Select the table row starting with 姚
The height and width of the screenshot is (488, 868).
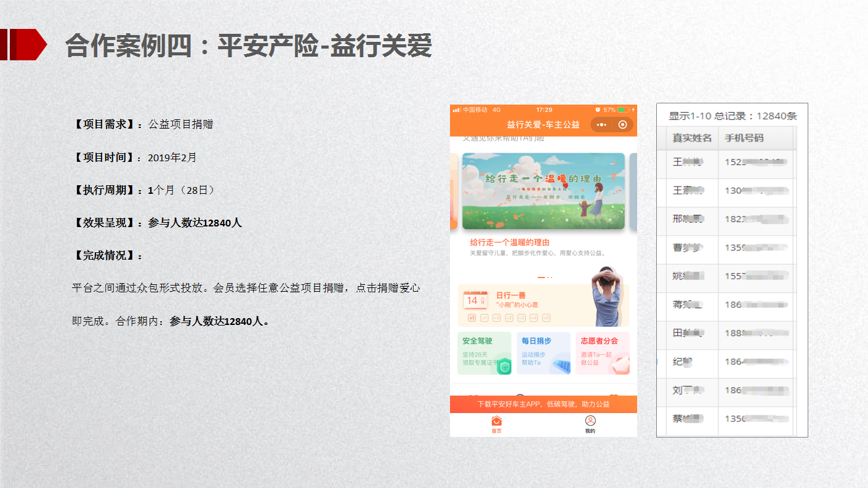(x=726, y=278)
